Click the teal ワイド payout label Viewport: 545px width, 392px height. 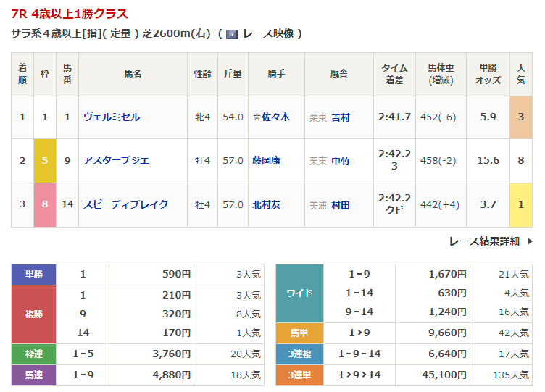[299, 293]
